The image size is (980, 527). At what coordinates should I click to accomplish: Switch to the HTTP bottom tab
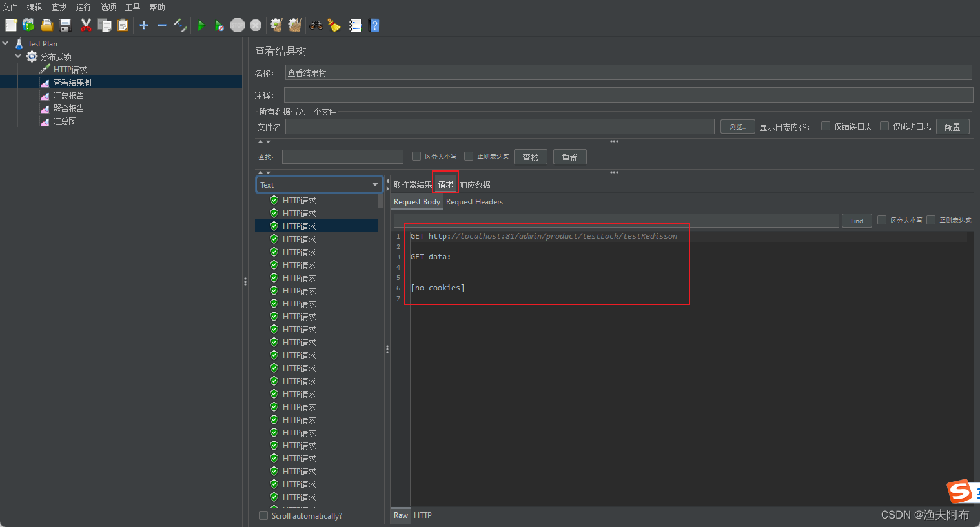423,515
